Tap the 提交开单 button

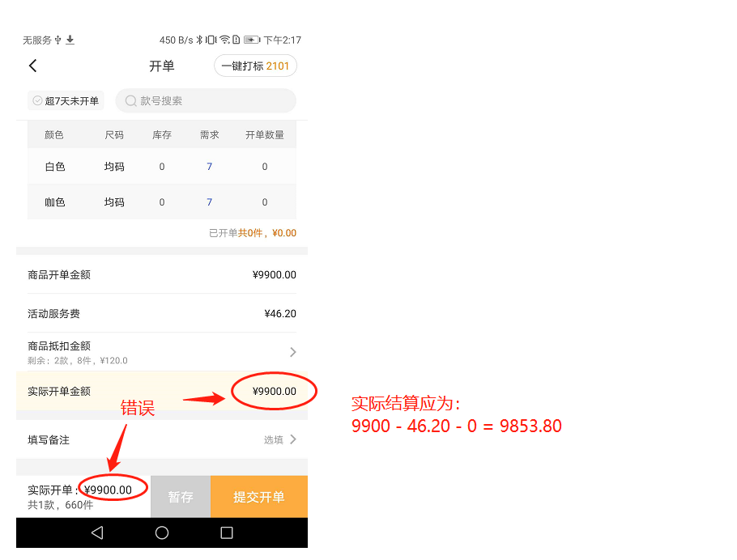pos(259,497)
